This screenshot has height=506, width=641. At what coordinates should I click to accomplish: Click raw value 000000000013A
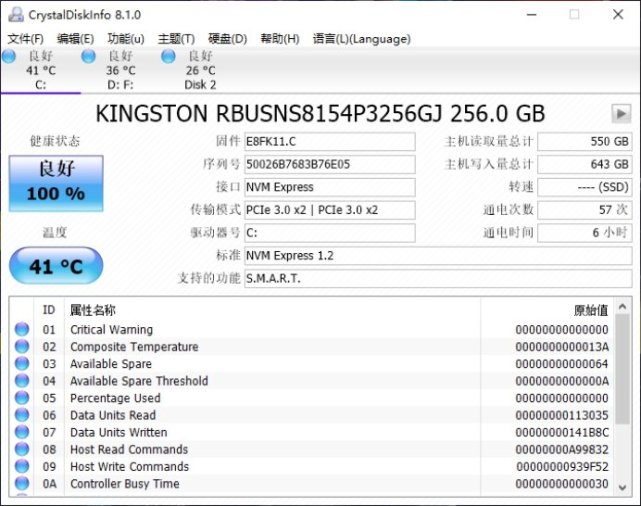(x=562, y=347)
